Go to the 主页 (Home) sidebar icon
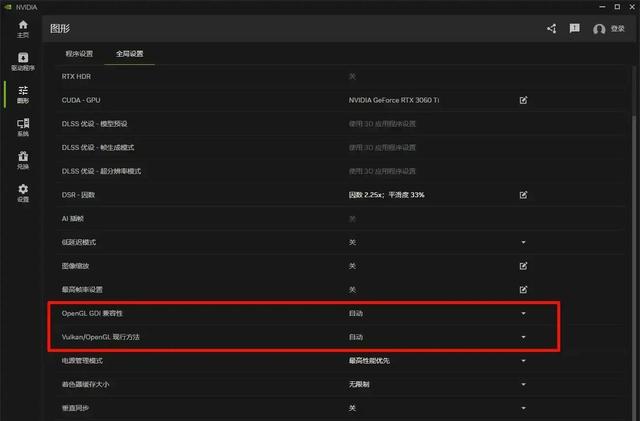Viewport: 640px width, 421px height. [23, 29]
